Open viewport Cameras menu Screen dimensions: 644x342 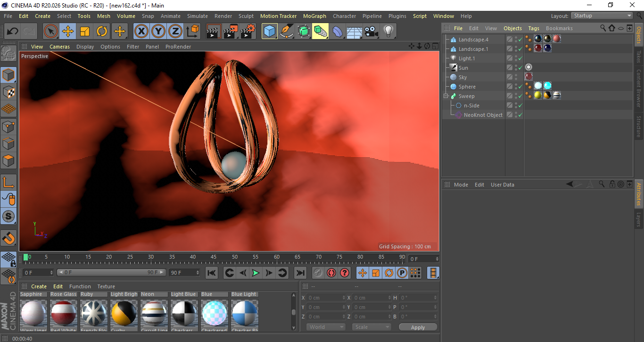click(59, 47)
